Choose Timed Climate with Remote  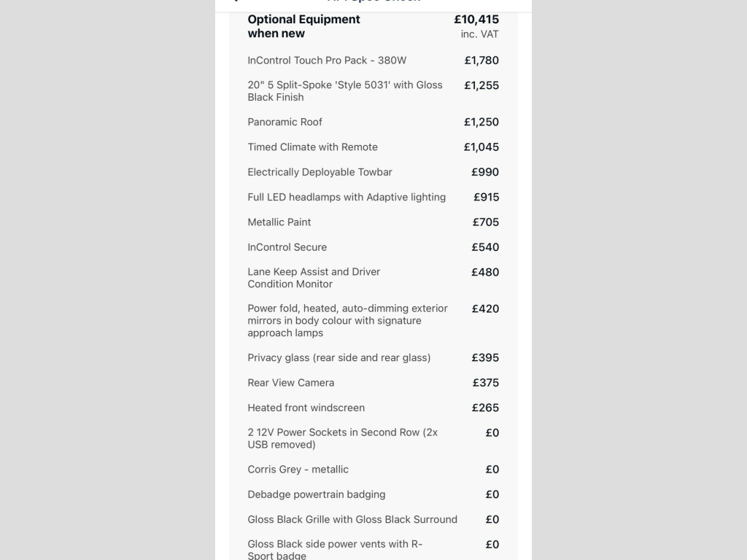312,147
